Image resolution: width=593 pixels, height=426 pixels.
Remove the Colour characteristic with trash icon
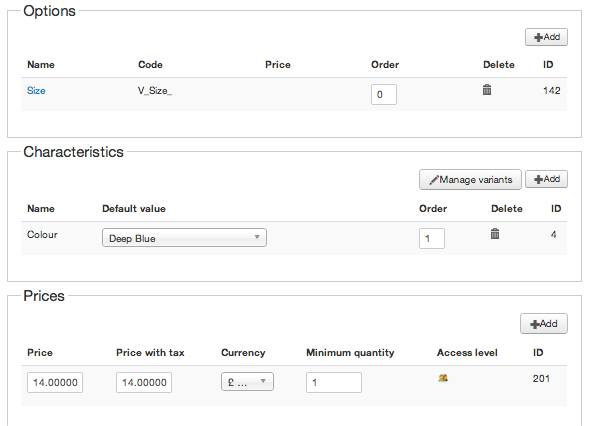[495, 234]
